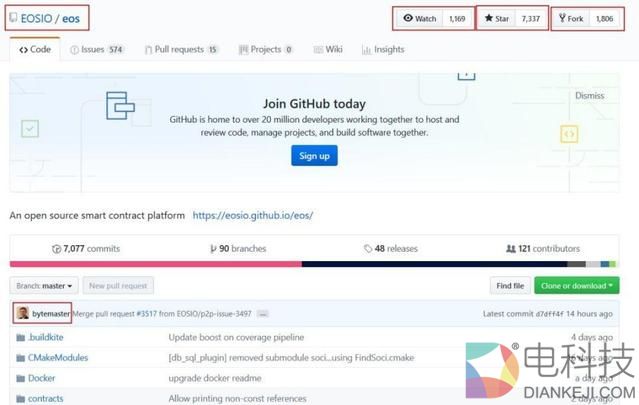Fork the eos repository
This screenshot has width=639, height=405.
click(571, 18)
